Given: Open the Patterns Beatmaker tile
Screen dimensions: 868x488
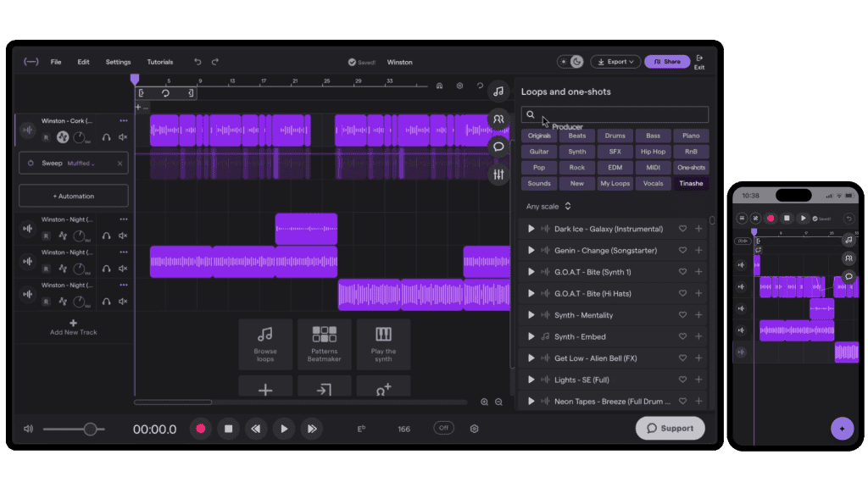Looking at the screenshot, I should click(x=325, y=344).
